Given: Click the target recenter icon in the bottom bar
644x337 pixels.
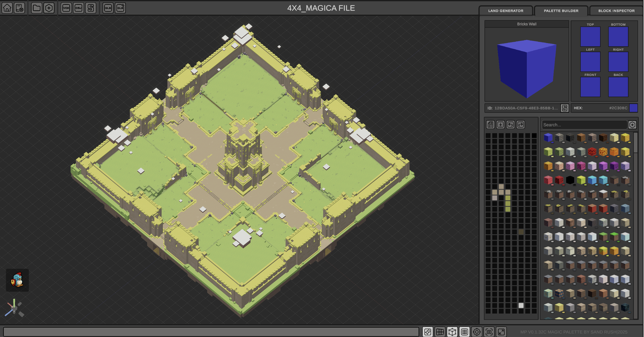Looking at the screenshot, I should click(x=477, y=331).
